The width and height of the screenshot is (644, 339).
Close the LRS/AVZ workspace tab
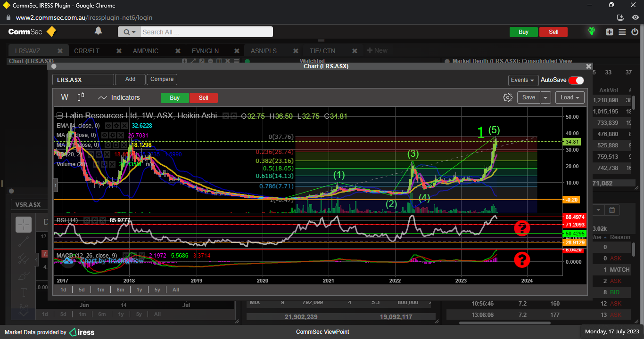pyautogui.click(x=60, y=51)
